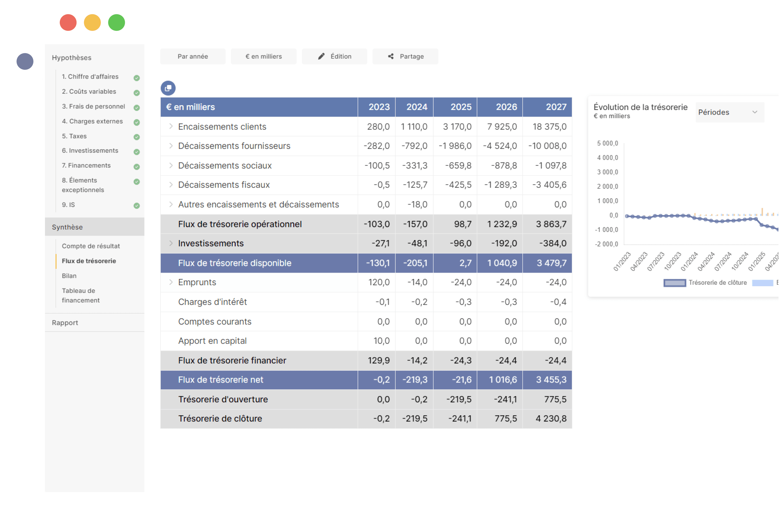Open 2. Coûts variables hypothesis
Screen dimensions: 781x532
pyautogui.click(x=89, y=91)
